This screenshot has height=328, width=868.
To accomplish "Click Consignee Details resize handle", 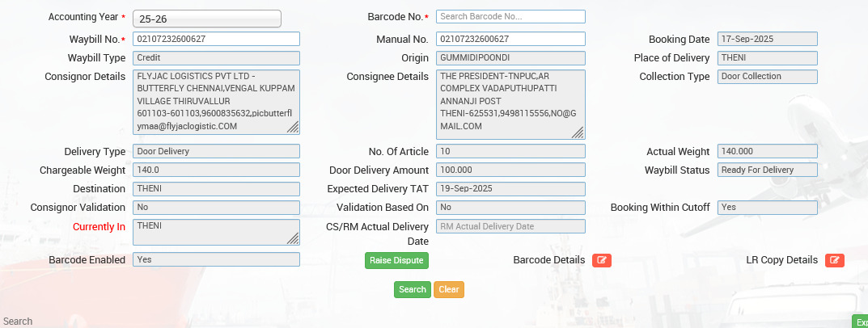I will (x=578, y=133).
